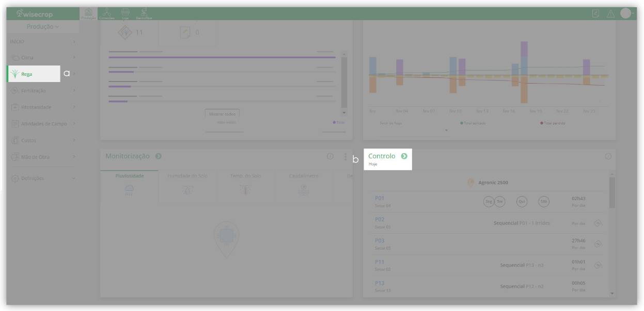Toggle the Ter day circle for P01

click(499, 202)
